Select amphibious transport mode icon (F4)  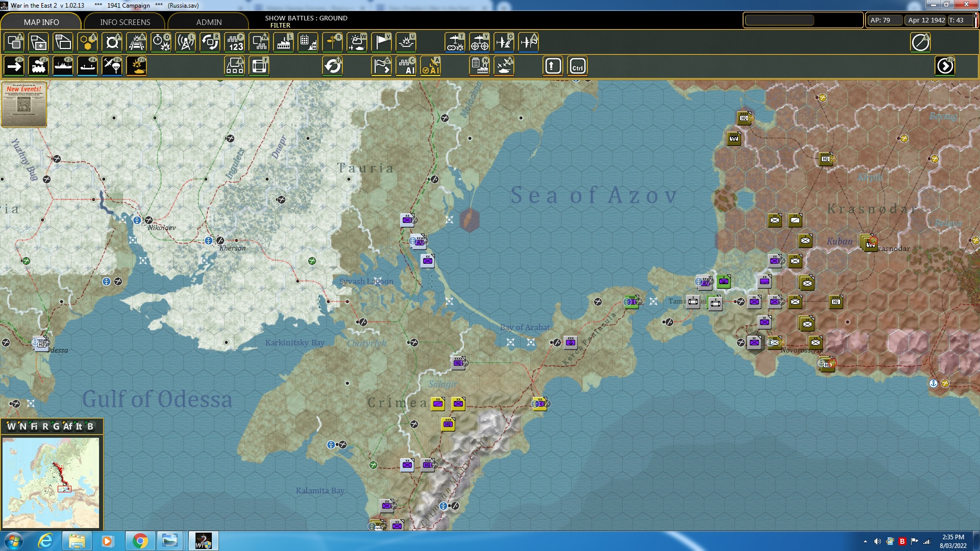tap(87, 66)
